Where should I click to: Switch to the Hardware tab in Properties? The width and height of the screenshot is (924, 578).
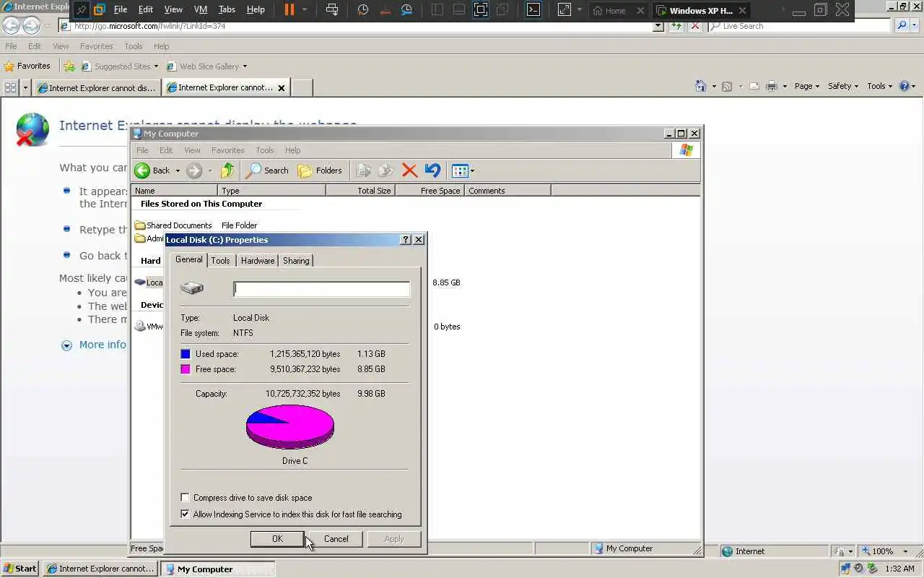pos(258,261)
